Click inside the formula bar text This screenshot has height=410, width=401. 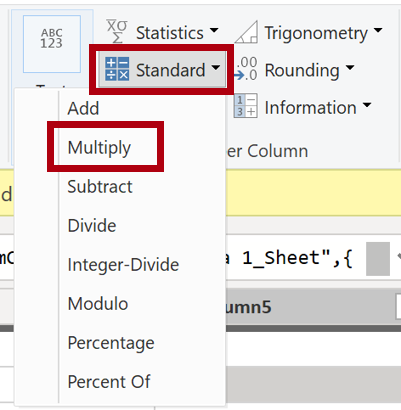[x=290, y=258]
